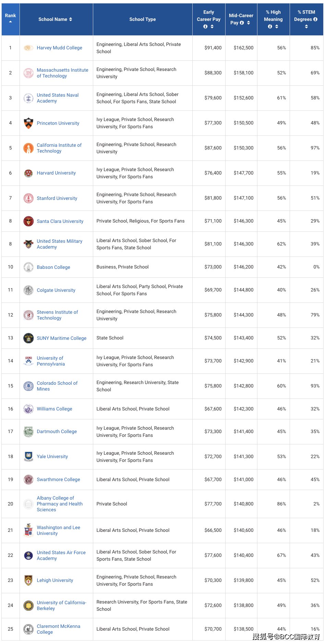Open the Stanford University link
This screenshot has height=644, width=327.
coord(57,198)
